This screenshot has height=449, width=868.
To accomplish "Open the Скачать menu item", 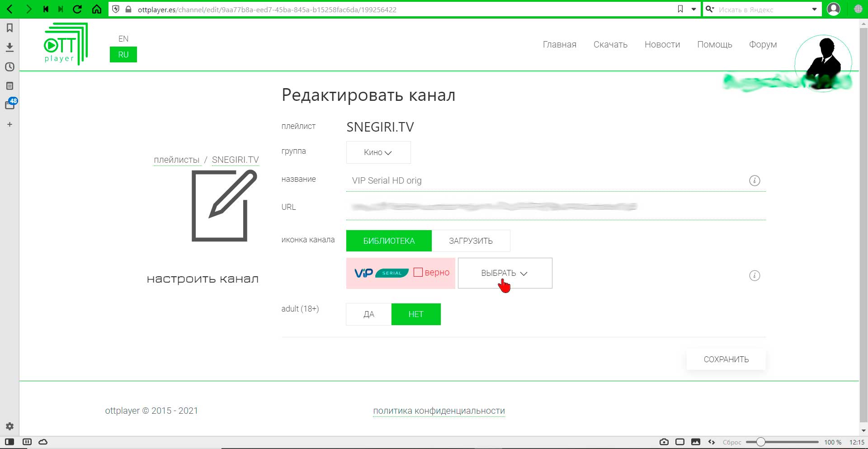I will click(610, 44).
